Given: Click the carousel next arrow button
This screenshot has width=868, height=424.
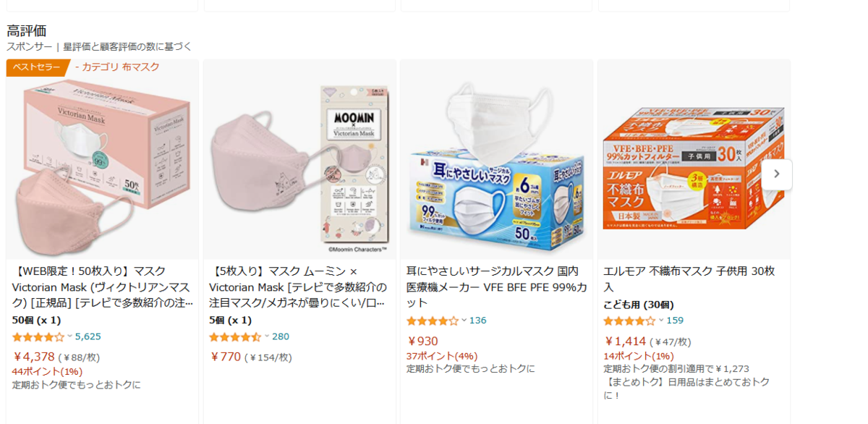Looking at the screenshot, I should pos(776,174).
